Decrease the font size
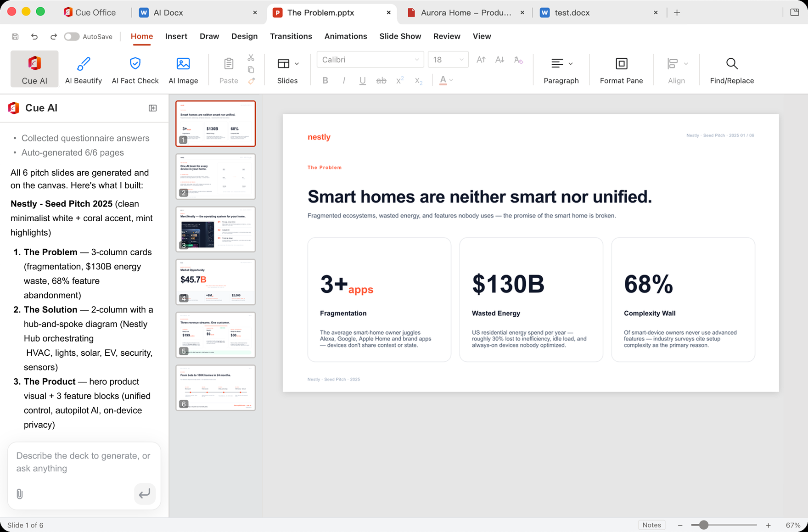The width and height of the screenshot is (808, 532). 499,60
